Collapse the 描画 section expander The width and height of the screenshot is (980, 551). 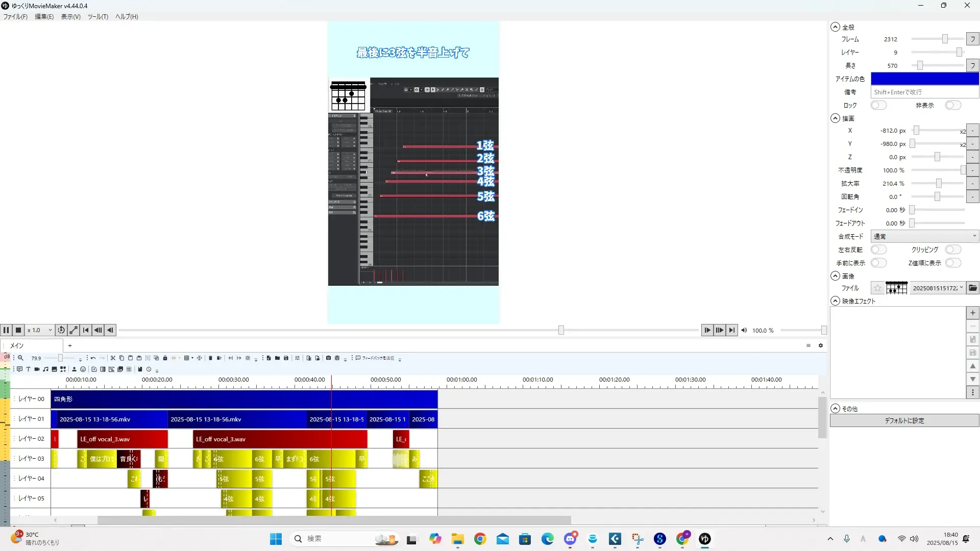[x=835, y=118]
